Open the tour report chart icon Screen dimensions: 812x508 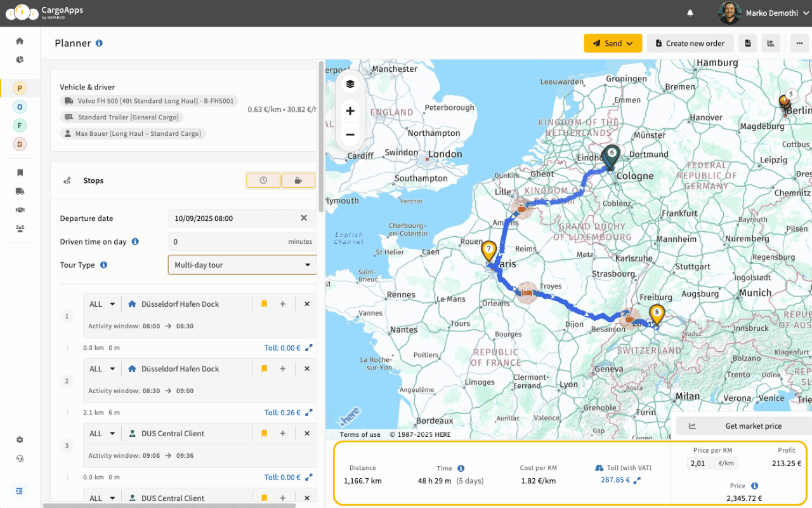tap(771, 43)
